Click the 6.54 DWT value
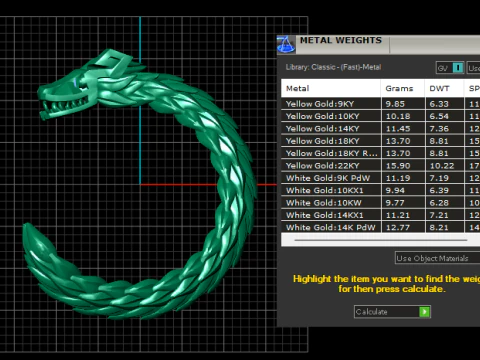Screen dimensions: 480x360 click(439, 116)
